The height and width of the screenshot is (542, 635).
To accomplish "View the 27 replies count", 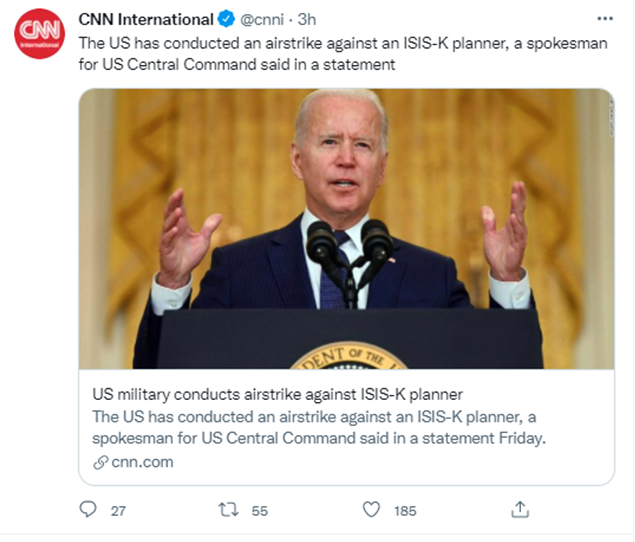I will click(118, 511).
